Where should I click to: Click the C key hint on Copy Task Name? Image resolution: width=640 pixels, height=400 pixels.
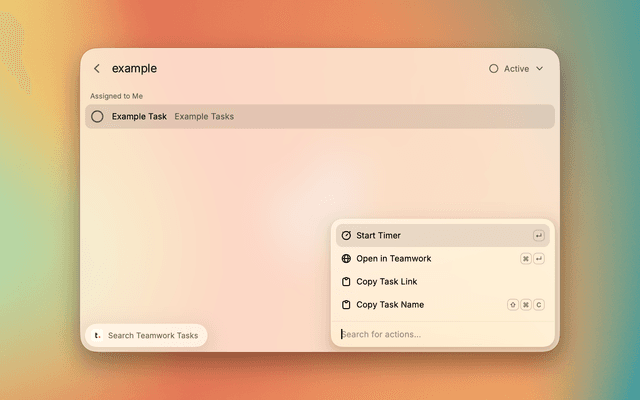click(x=539, y=304)
